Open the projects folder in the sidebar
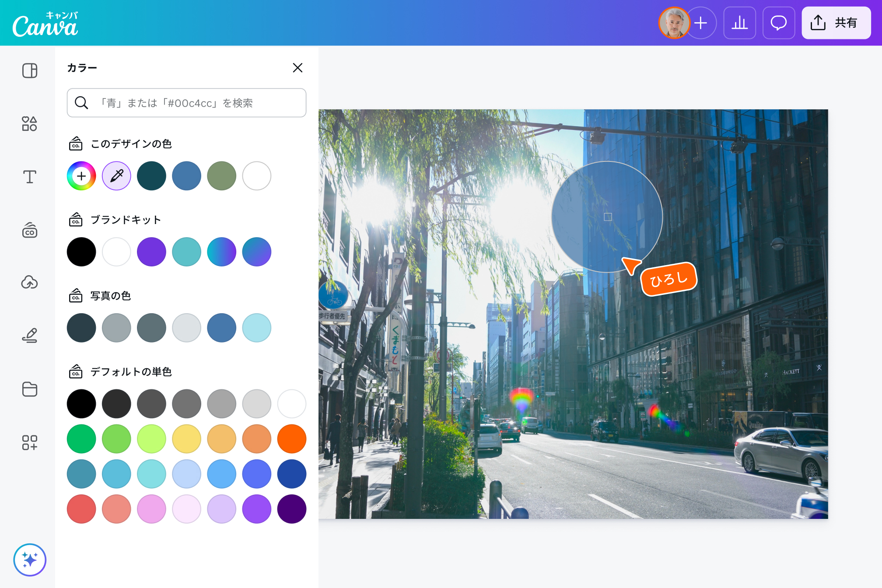 point(30,389)
